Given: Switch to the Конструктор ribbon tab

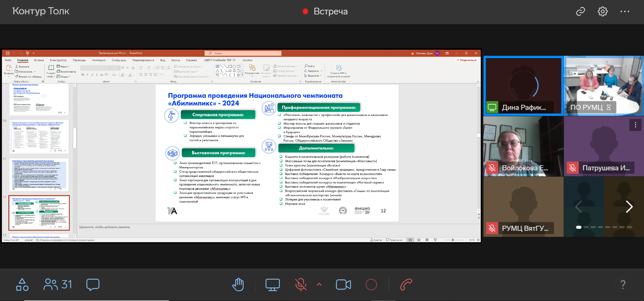Looking at the screenshot, I should point(58,60).
